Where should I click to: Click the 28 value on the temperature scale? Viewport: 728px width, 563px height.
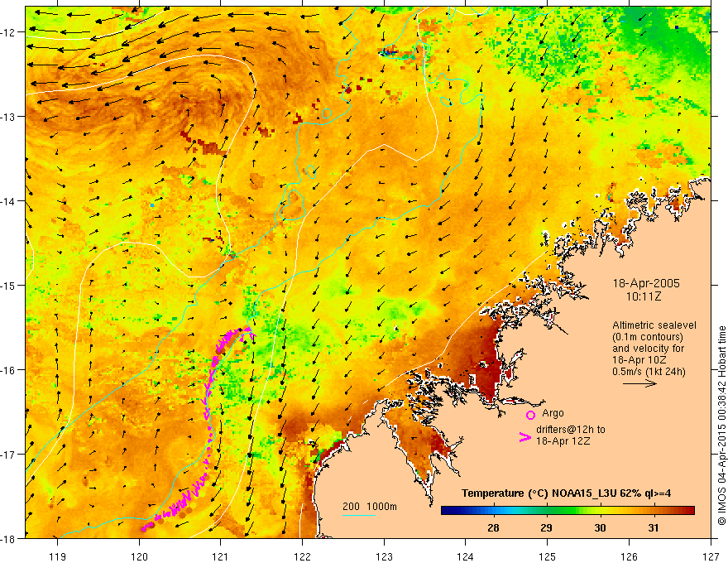tap(493, 528)
